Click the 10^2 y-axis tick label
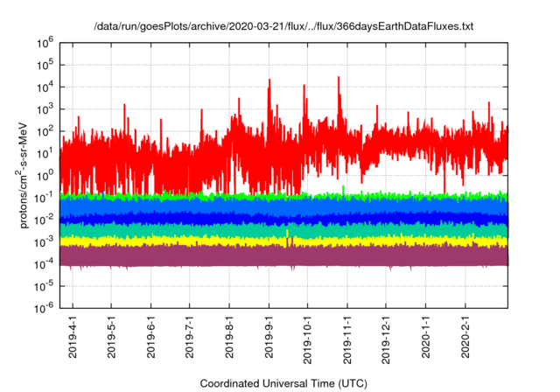Viewport: 560px width, 392px height. (x=45, y=131)
